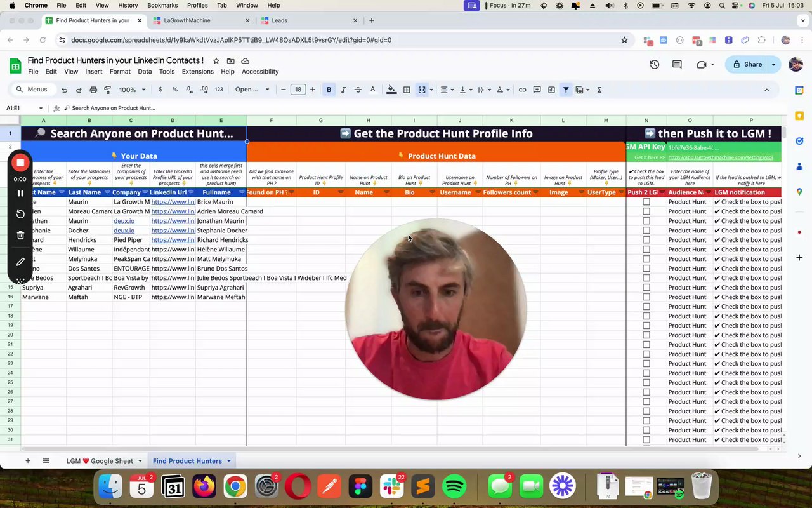The width and height of the screenshot is (812, 508).
Task: Toggle the filter funnel icon
Action: coord(566,90)
